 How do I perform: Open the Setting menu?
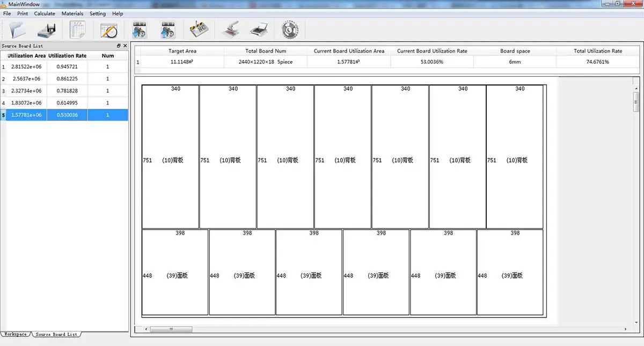pos(98,13)
